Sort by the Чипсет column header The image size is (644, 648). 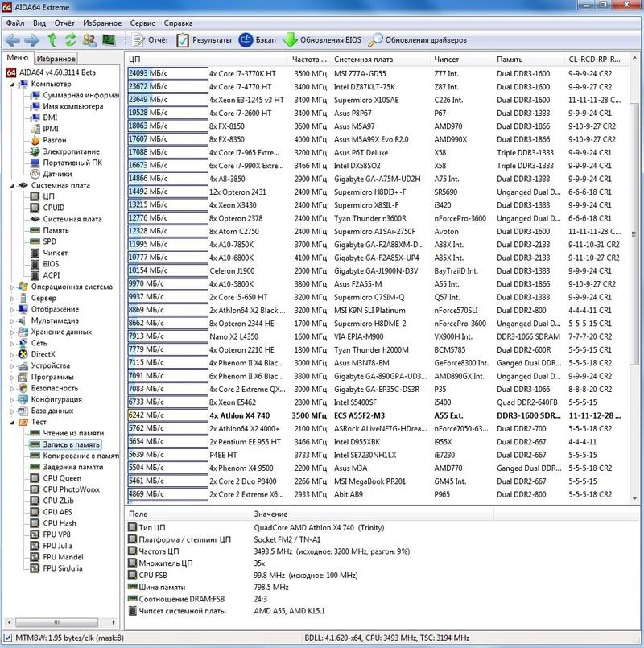coord(462,59)
